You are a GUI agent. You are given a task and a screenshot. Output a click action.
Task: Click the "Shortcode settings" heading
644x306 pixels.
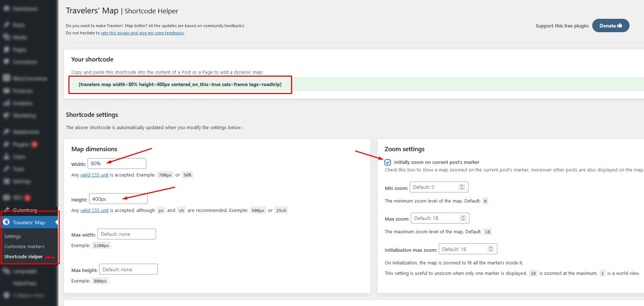pos(92,115)
